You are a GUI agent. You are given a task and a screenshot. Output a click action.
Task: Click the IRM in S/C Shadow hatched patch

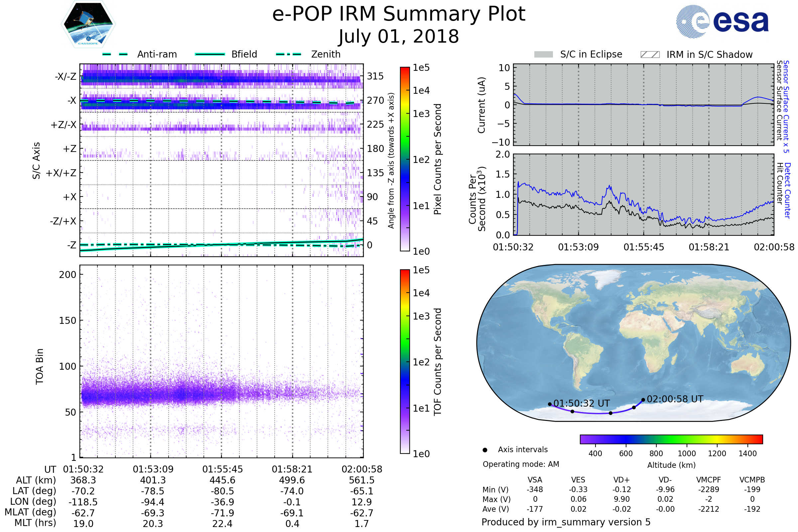click(x=650, y=55)
